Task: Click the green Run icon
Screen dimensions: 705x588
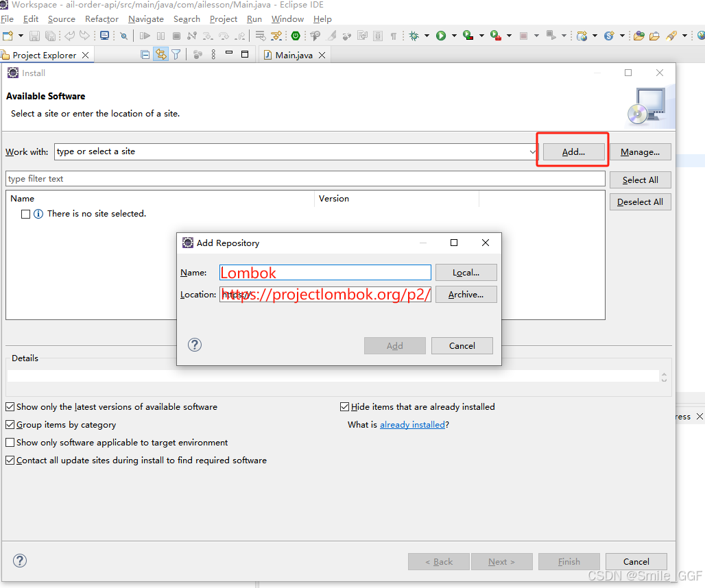Action: pos(441,36)
